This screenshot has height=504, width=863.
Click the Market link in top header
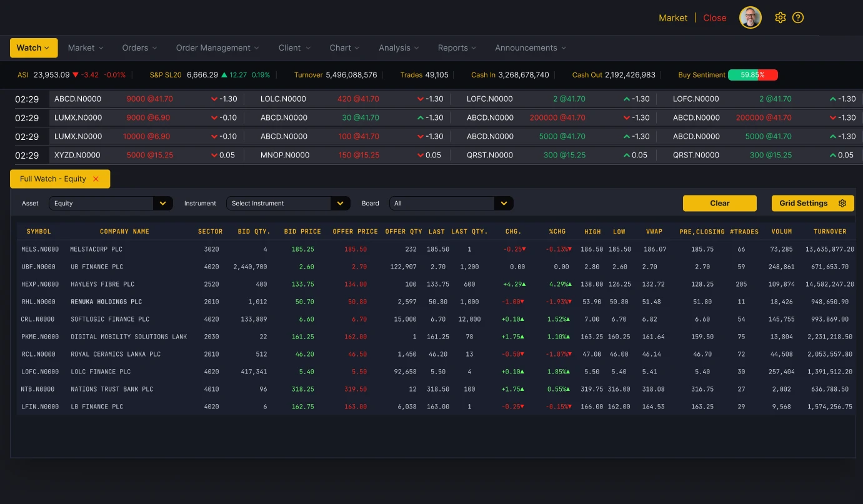[x=673, y=18]
